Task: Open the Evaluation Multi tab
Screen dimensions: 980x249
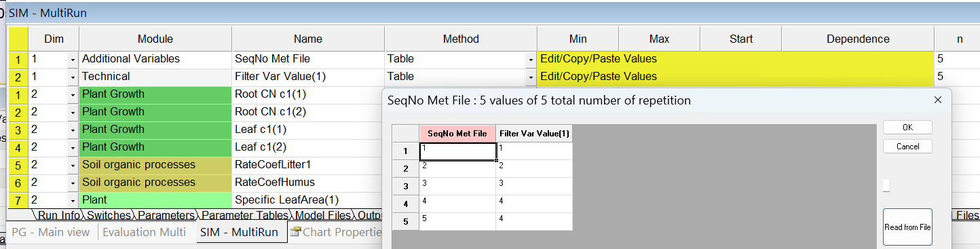Action: pyautogui.click(x=144, y=233)
